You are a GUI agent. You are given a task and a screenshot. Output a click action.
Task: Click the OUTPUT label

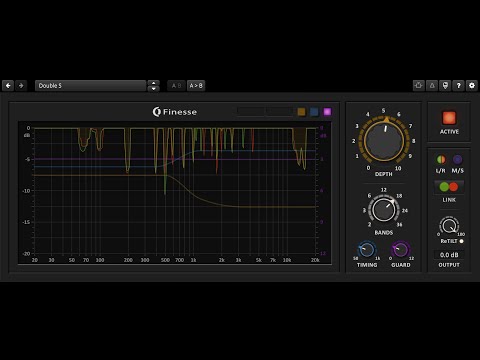click(x=449, y=265)
